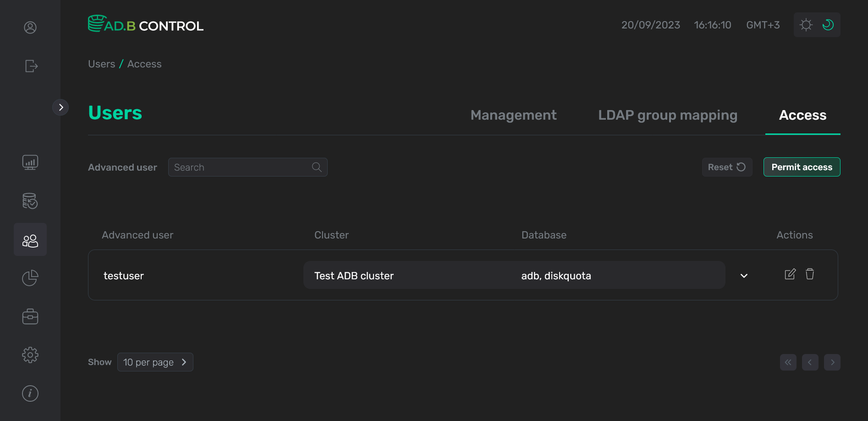Edit access for testuser
The image size is (868, 421).
(x=790, y=274)
